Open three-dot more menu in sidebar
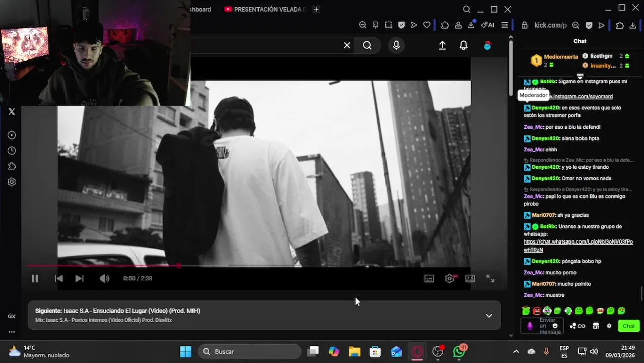This screenshot has height=363, width=644. (x=12, y=332)
